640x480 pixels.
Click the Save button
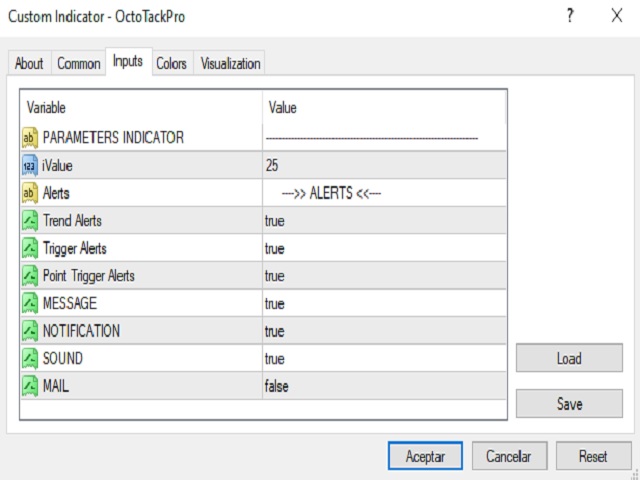click(569, 404)
